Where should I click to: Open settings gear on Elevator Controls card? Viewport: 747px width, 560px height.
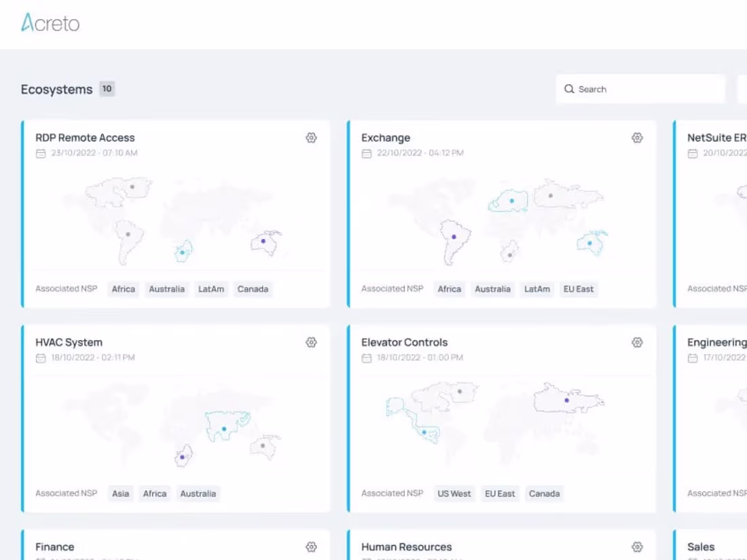coord(637,342)
